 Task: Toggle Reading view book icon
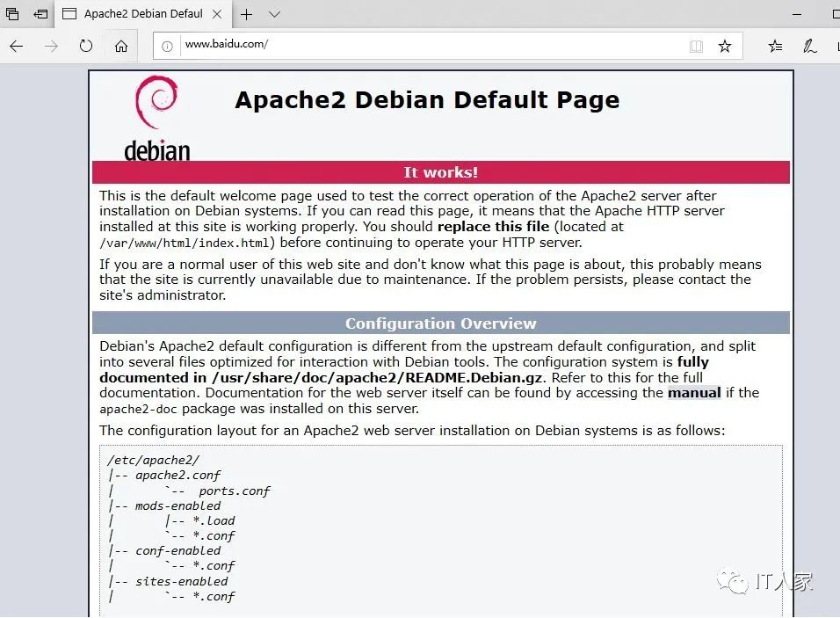[x=696, y=46]
